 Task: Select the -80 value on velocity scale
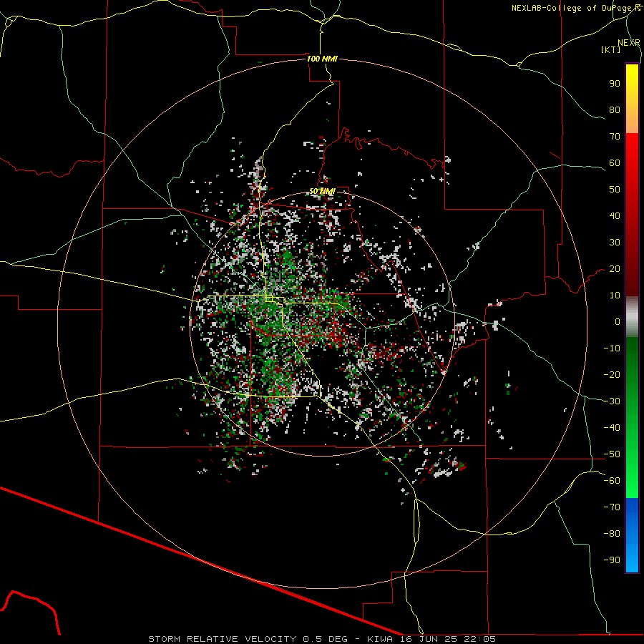coord(612,534)
